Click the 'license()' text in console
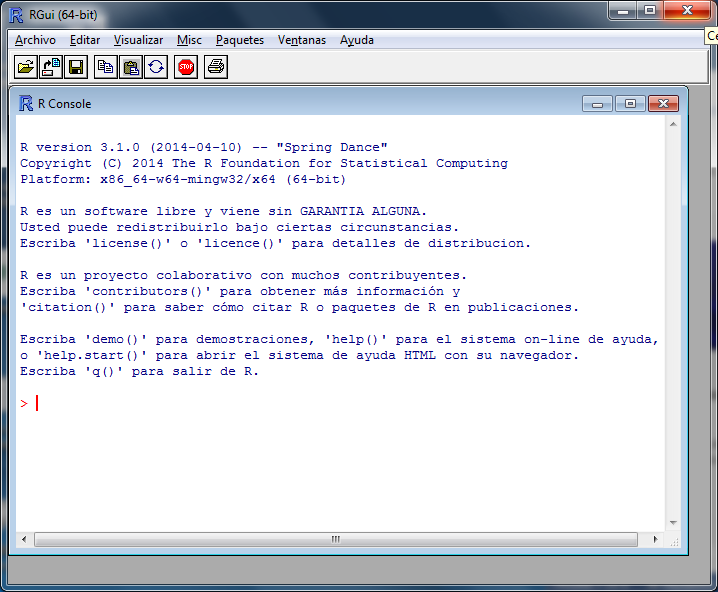The width and height of the screenshot is (718, 592). [128, 243]
